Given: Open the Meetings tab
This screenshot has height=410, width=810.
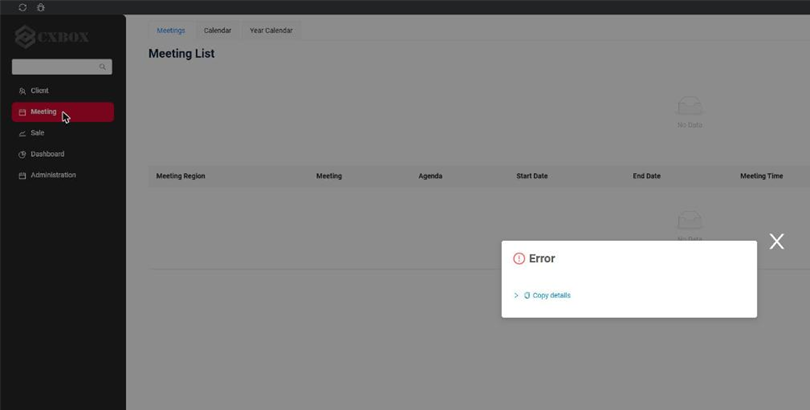Looking at the screenshot, I should 171,30.
